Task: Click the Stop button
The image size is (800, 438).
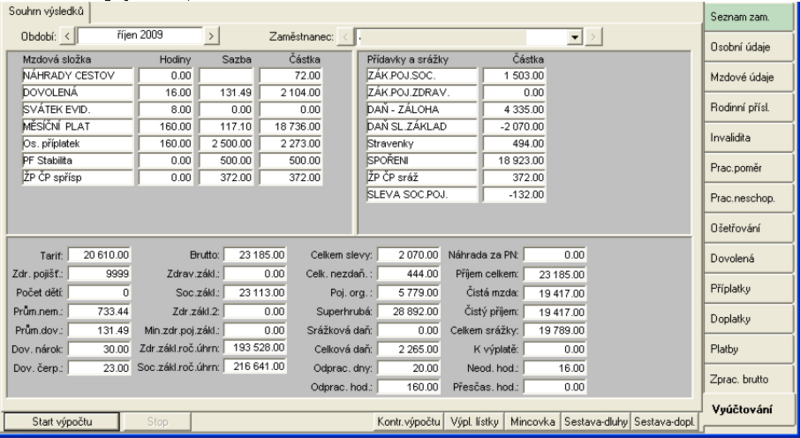Action: 158,422
